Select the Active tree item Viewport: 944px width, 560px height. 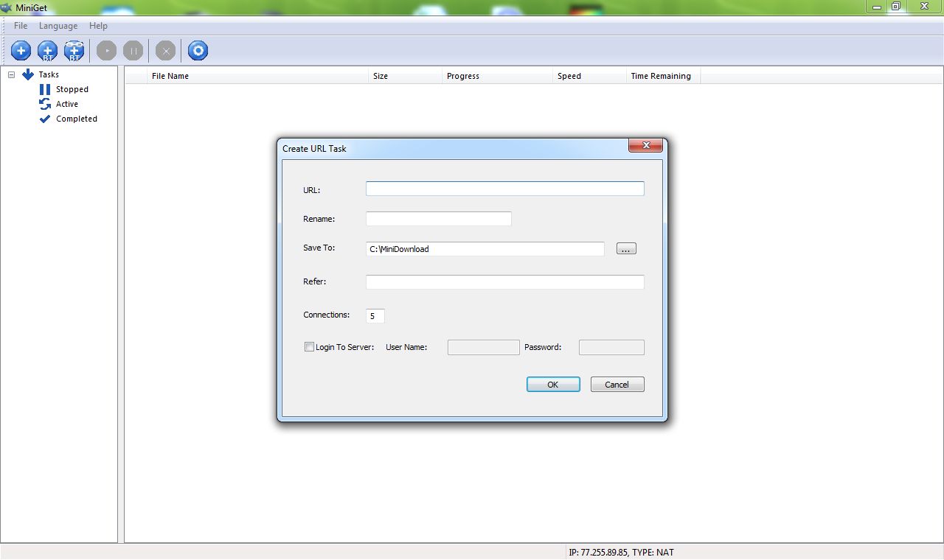pyautogui.click(x=67, y=104)
